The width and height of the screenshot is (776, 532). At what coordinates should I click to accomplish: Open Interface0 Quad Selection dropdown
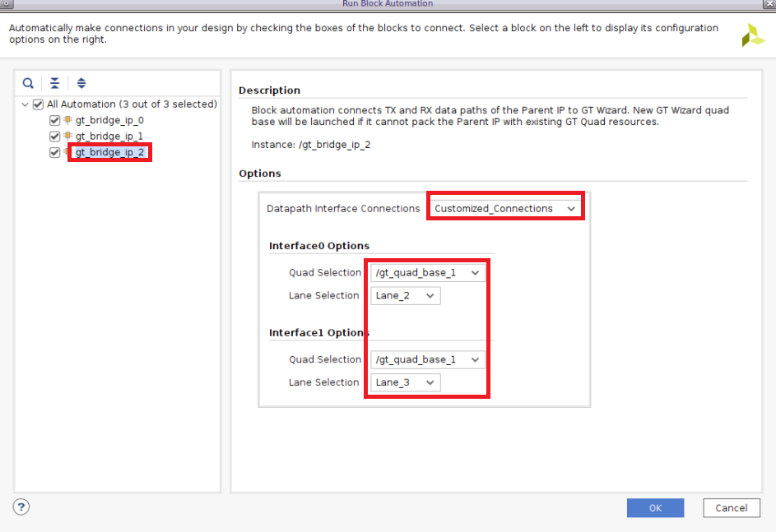428,272
